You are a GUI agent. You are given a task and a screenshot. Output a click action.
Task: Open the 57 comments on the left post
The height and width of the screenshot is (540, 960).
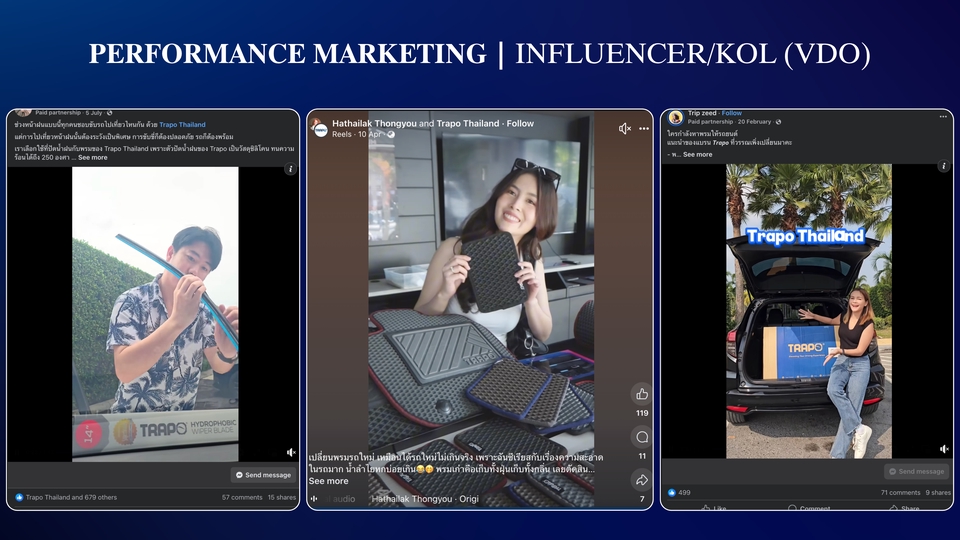click(242, 497)
